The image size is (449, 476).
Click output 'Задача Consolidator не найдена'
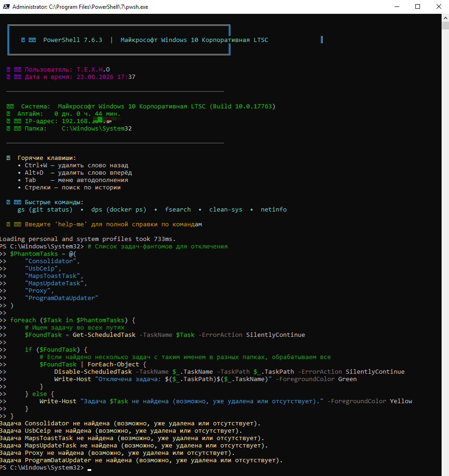[55, 423]
